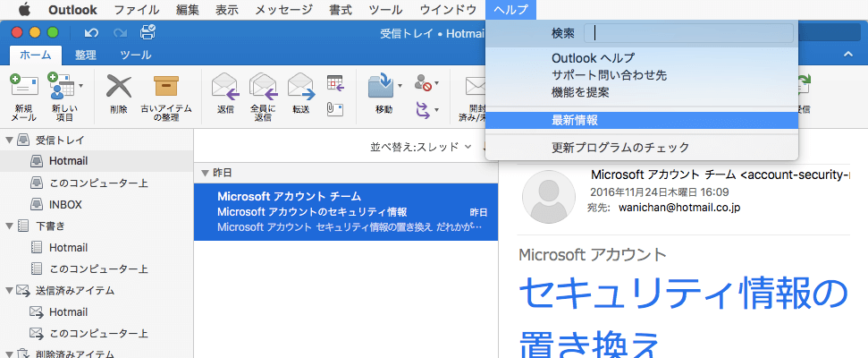Image resolution: width=868 pixels, height=358 pixels.
Task: Click the junk mail person-blocked icon
Action: coord(422,83)
